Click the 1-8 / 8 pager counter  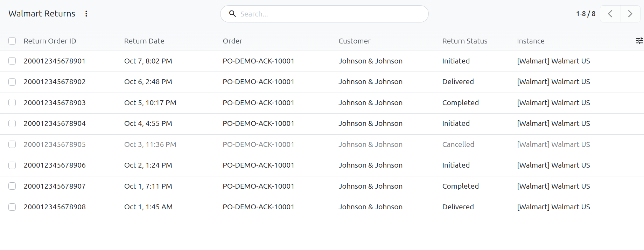pyautogui.click(x=586, y=14)
